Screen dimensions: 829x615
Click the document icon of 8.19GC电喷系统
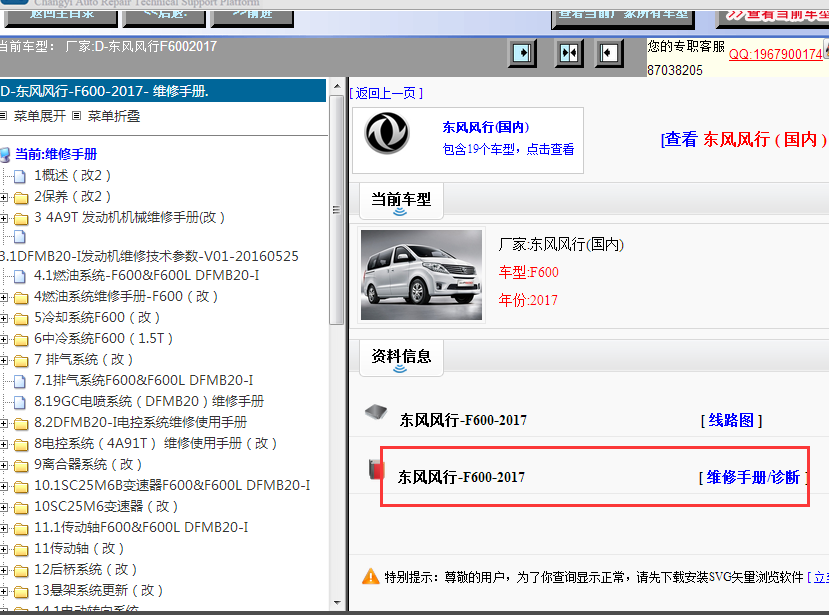pos(20,402)
